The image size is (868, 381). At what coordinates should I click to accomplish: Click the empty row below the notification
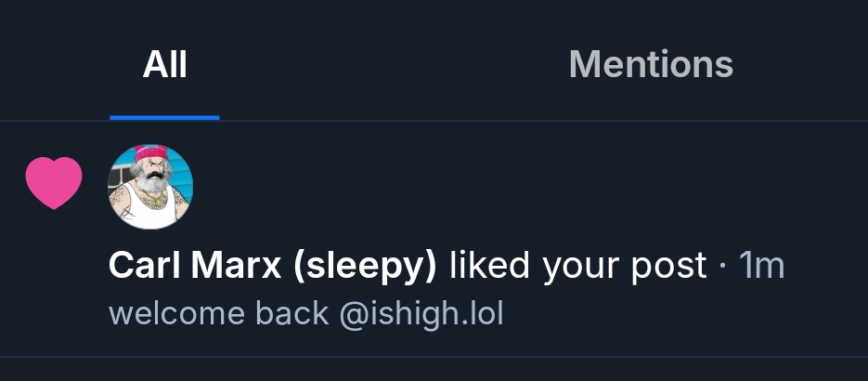coord(434,369)
